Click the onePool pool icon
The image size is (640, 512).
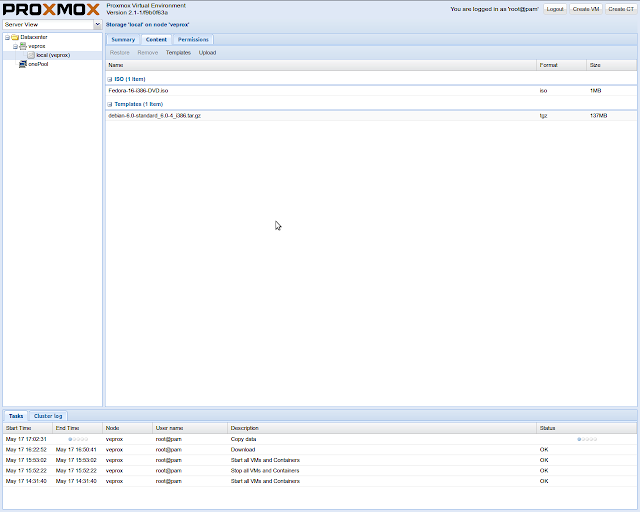pos(23,64)
